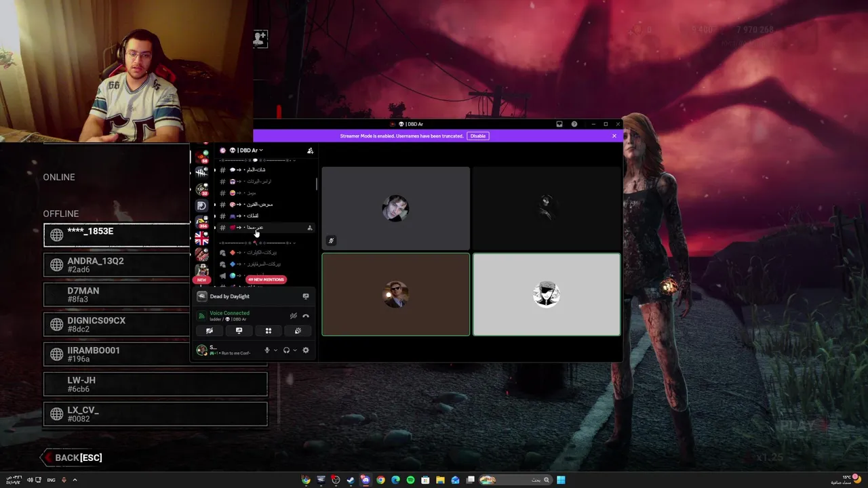Select friend LX_CV_
The width and height of the screenshot is (868, 488).
click(155, 414)
